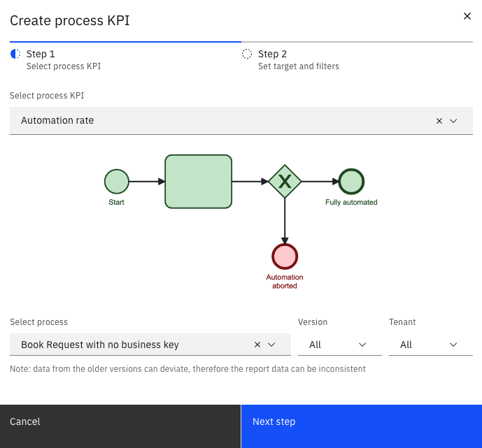
Task: Open the Version dropdown
Action: 339,345
